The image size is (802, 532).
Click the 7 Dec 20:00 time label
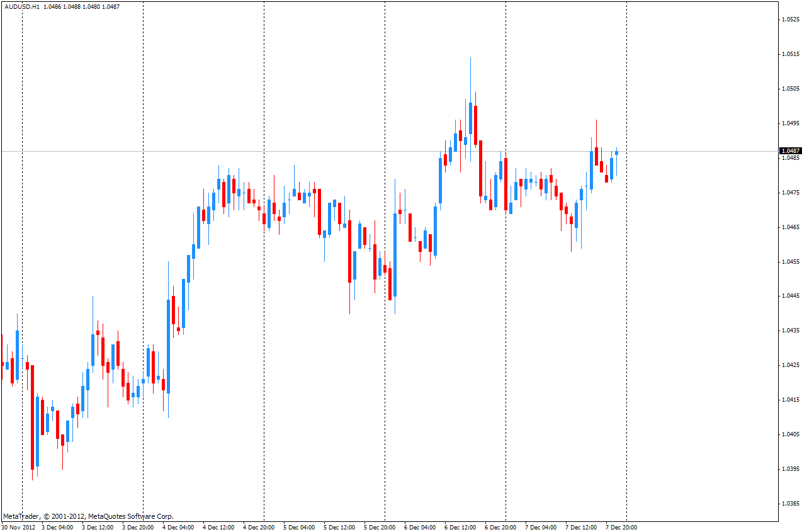pos(621,527)
